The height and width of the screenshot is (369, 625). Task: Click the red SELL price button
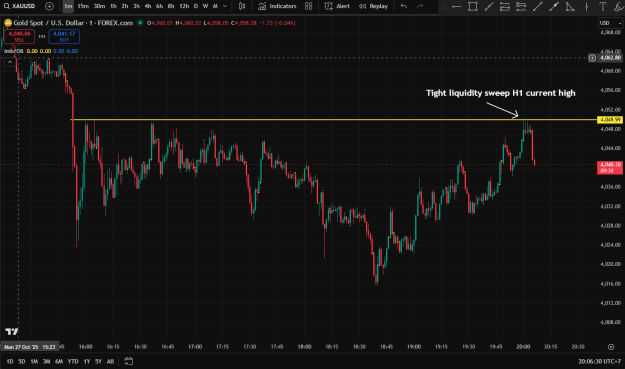click(x=19, y=37)
